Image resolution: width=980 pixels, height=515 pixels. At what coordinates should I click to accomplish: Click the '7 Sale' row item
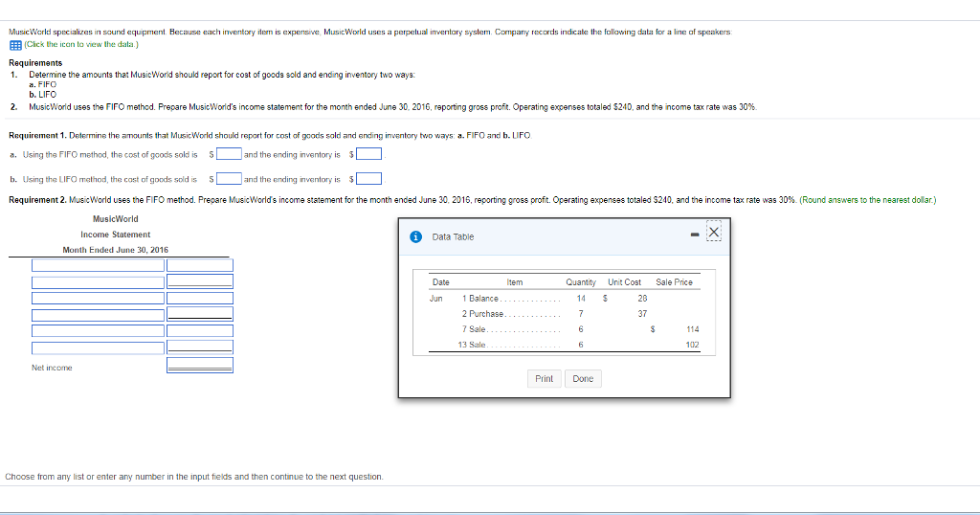pos(474,329)
